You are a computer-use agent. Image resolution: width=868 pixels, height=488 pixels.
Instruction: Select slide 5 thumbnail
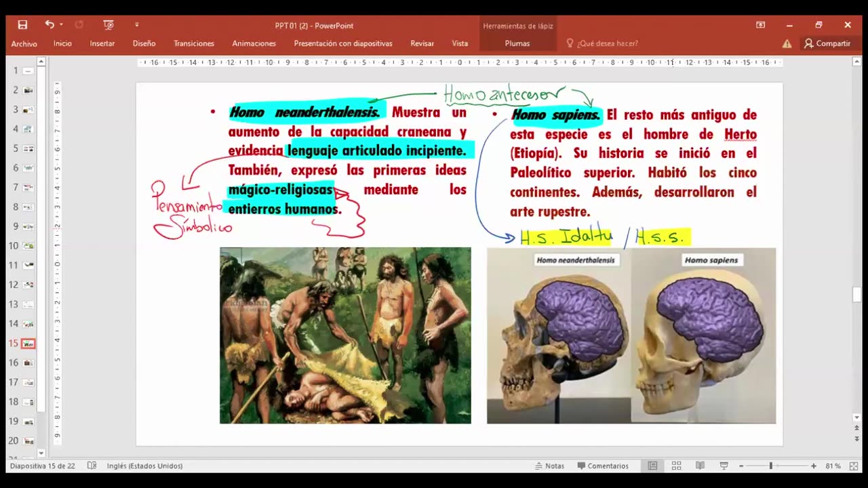[x=28, y=148]
